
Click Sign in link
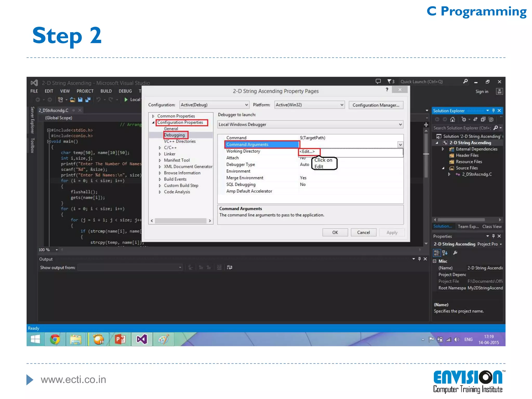pos(482,91)
